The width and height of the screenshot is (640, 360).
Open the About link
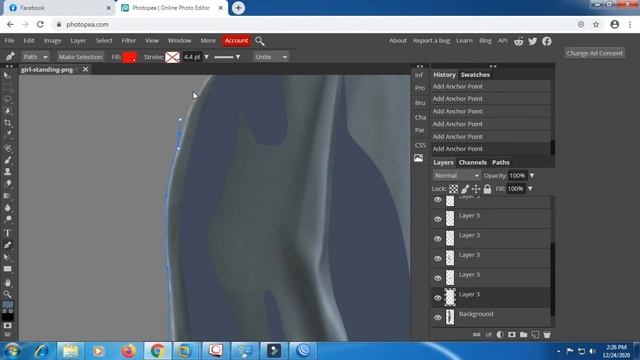(x=398, y=41)
